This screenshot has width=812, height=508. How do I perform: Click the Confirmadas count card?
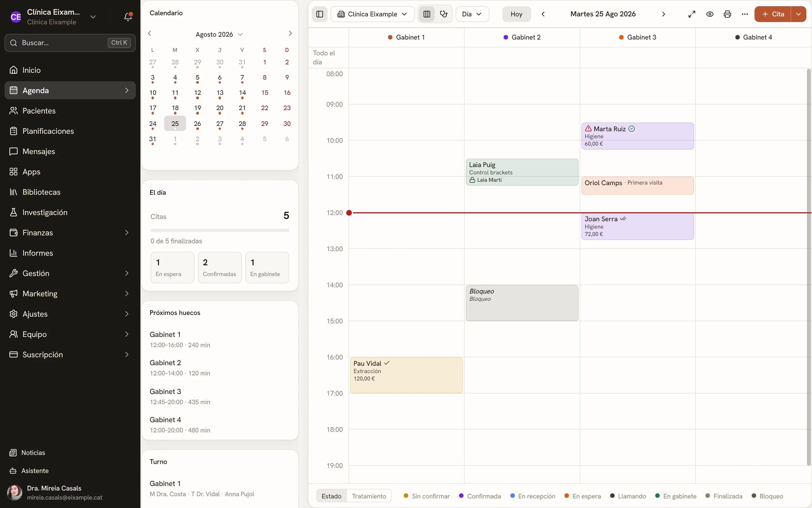pyautogui.click(x=219, y=268)
